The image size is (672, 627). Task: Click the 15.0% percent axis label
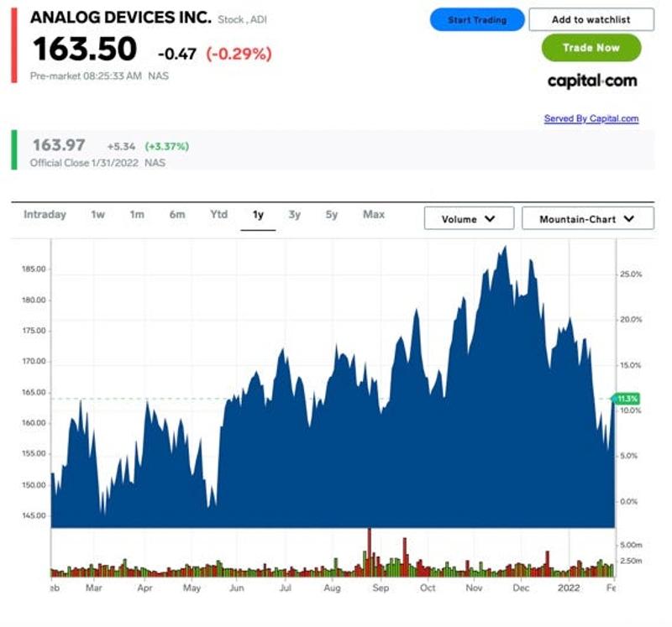coord(631,365)
